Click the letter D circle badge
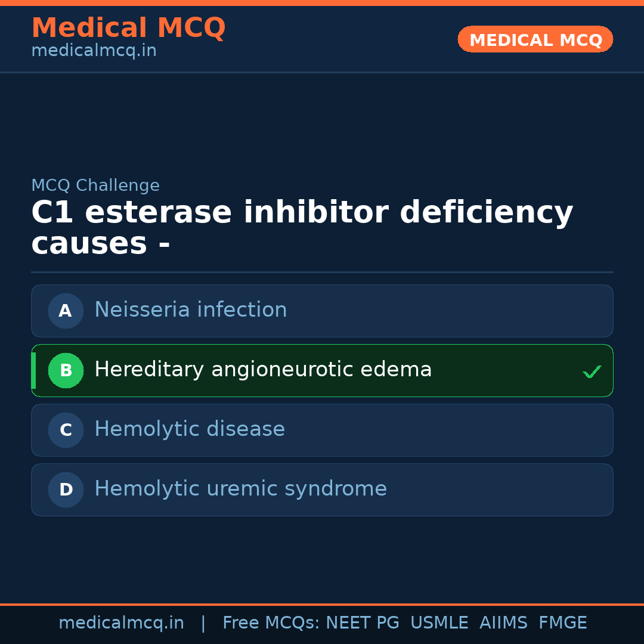Image resolution: width=644 pixels, height=644 pixels. (x=66, y=490)
